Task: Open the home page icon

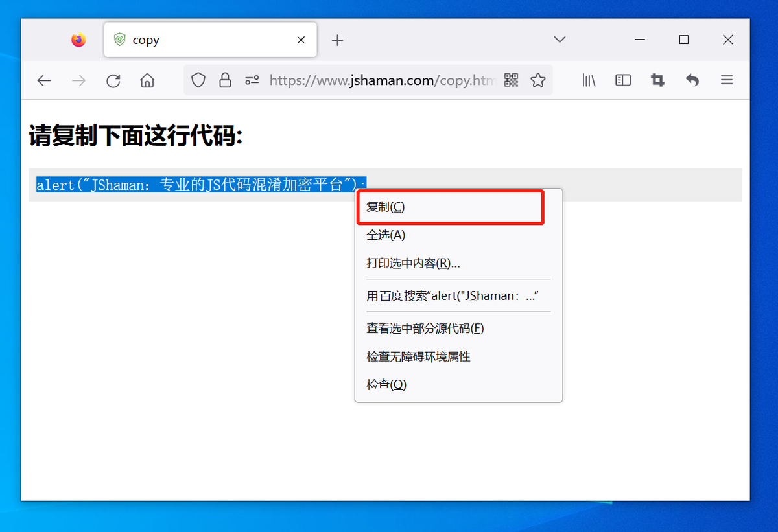Action: [x=148, y=80]
